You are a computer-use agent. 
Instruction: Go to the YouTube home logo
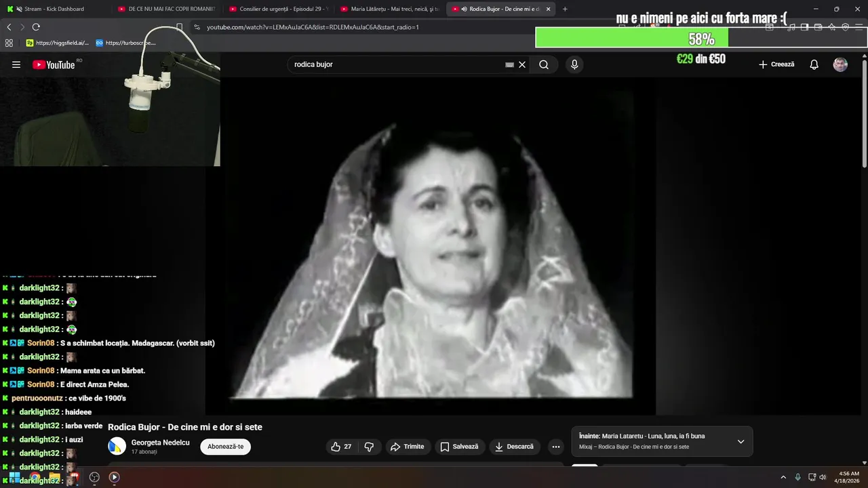pyautogui.click(x=54, y=64)
